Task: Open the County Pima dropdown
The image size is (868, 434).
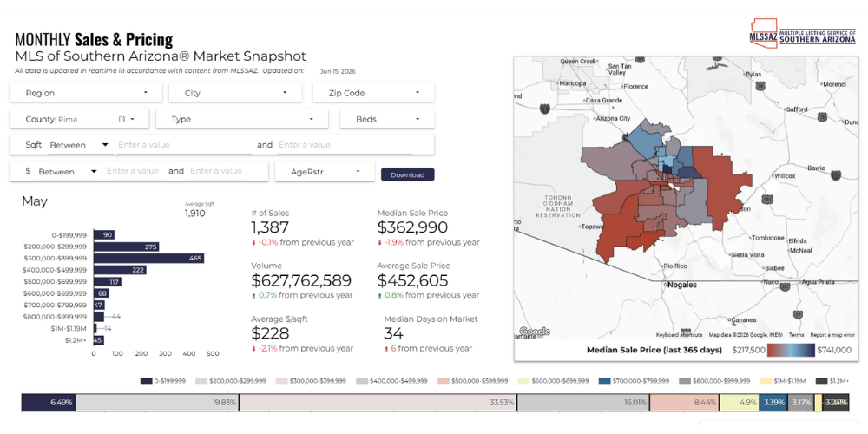Action: coord(79,119)
